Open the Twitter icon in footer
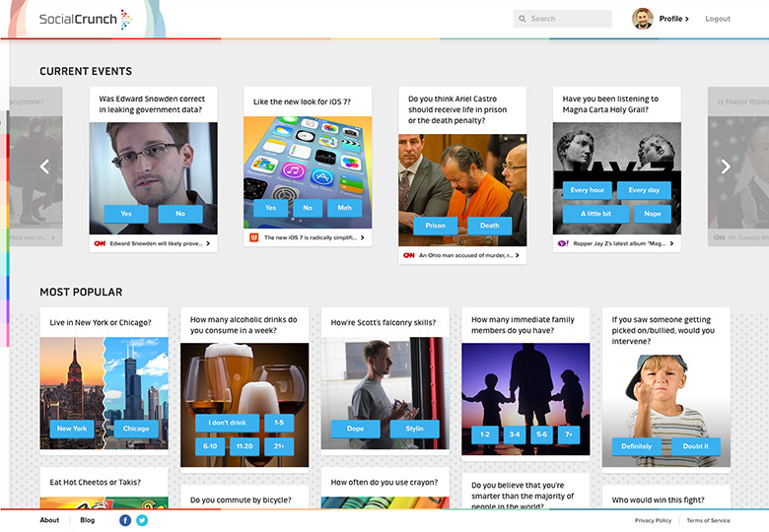The image size is (769, 532). (x=142, y=520)
